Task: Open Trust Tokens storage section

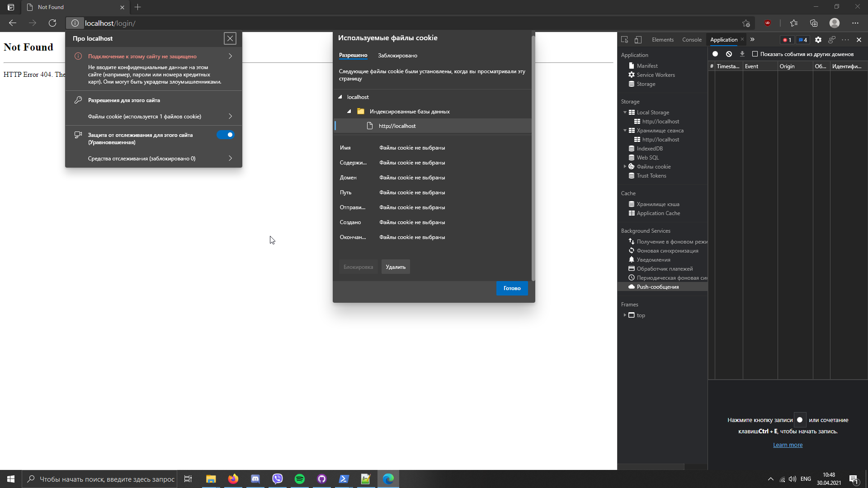Action: pos(651,175)
